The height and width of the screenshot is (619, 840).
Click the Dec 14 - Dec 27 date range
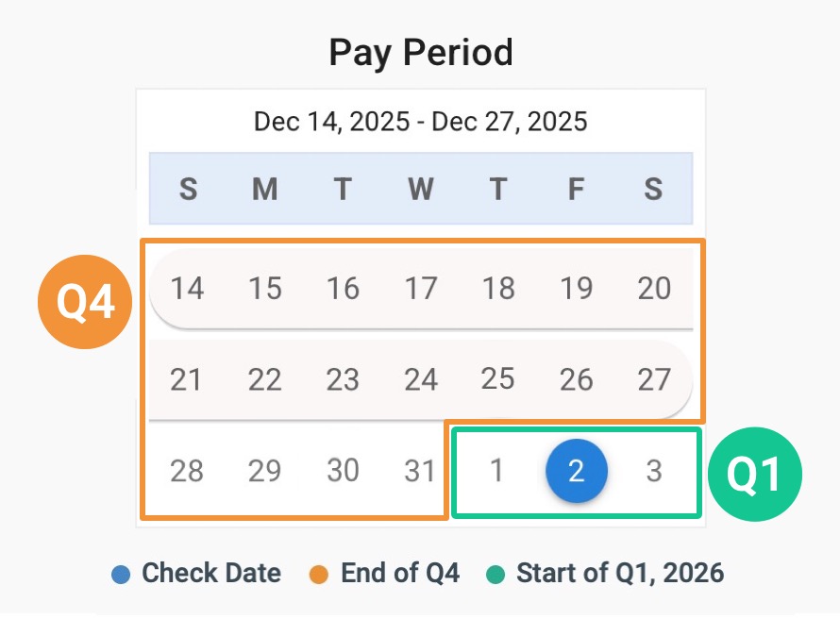click(420, 122)
